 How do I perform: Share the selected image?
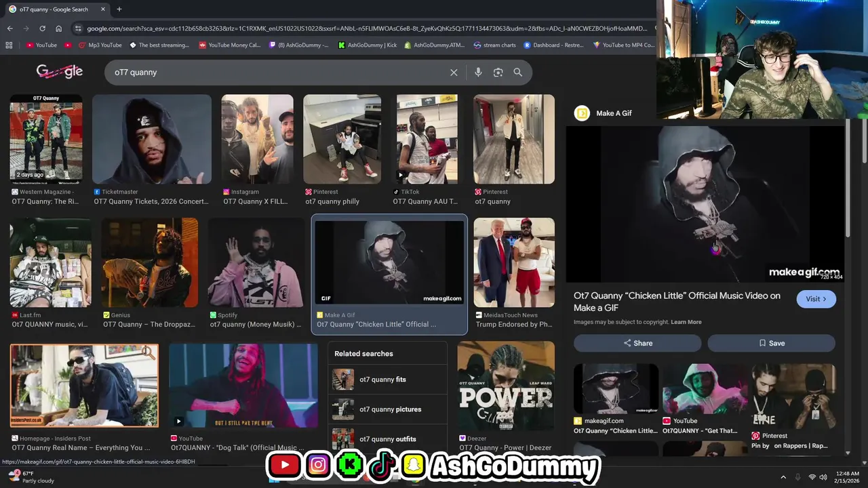pos(637,343)
